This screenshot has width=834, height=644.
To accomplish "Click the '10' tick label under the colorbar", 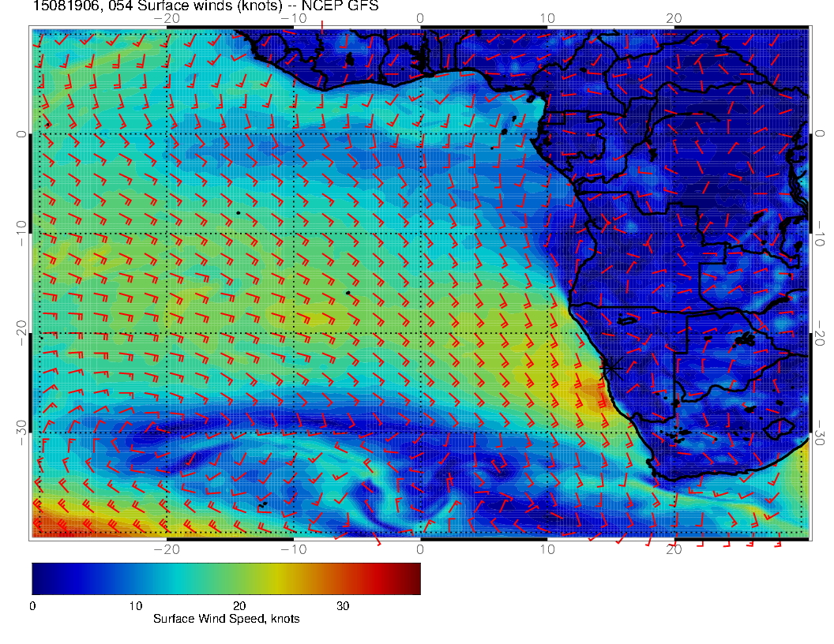I will [x=135, y=606].
